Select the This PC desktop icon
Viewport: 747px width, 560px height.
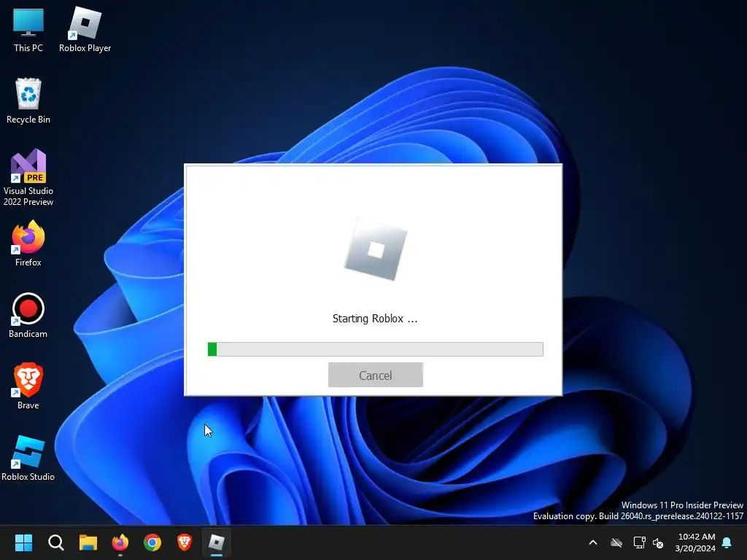[x=28, y=31]
